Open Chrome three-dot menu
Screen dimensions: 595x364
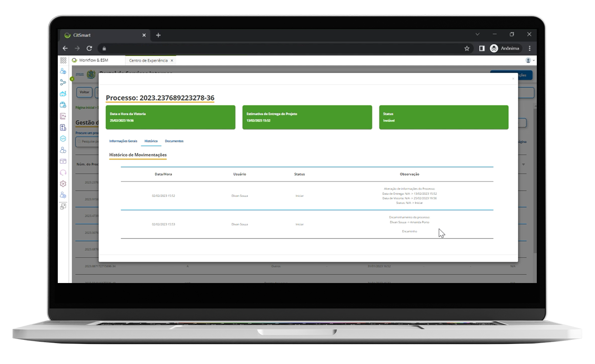(x=529, y=48)
